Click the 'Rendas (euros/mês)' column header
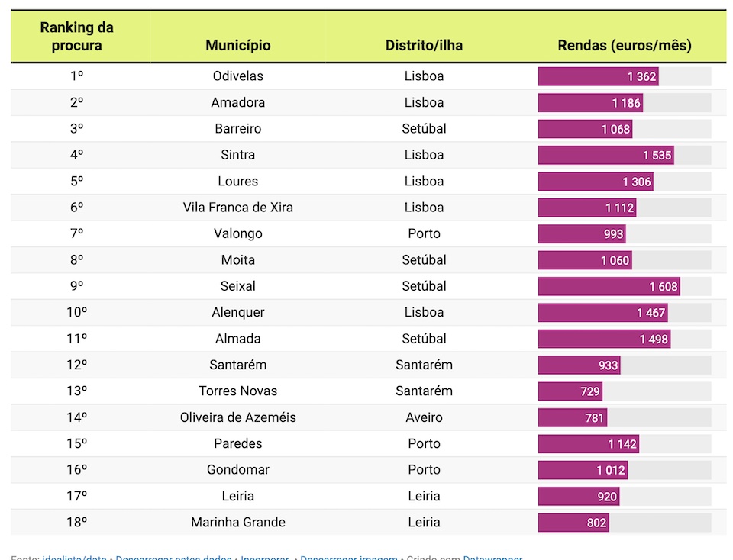Image resolution: width=733 pixels, height=560 pixels. [x=624, y=46]
